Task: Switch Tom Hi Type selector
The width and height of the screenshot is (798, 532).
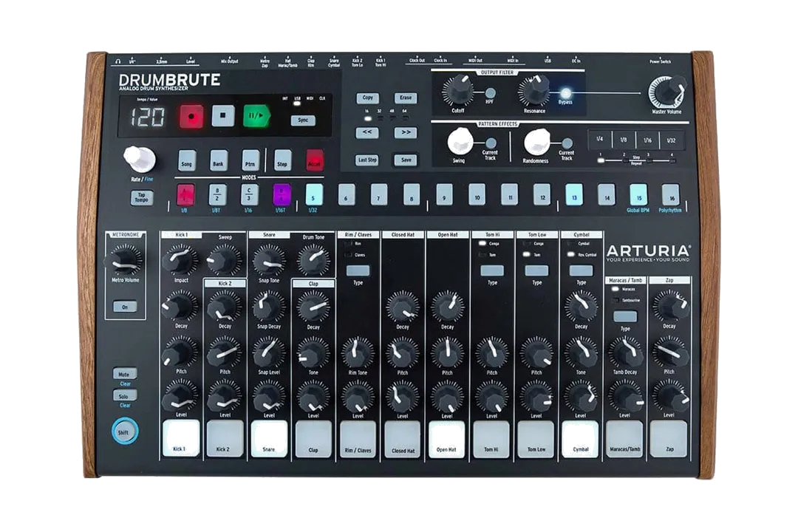Action: (492, 270)
